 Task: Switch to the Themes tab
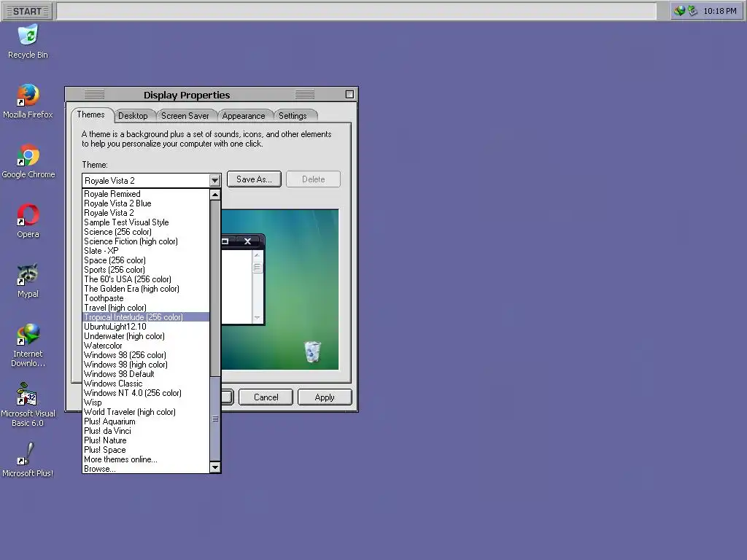click(90, 114)
